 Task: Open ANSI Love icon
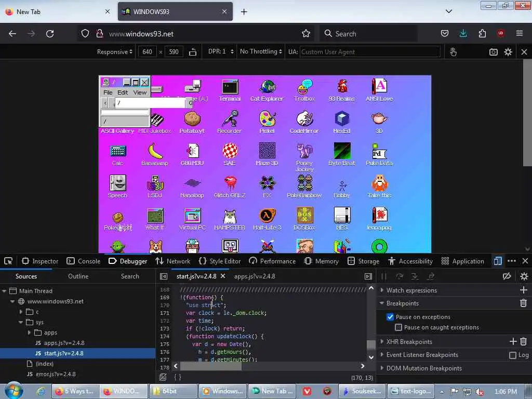click(x=379, y=90)
